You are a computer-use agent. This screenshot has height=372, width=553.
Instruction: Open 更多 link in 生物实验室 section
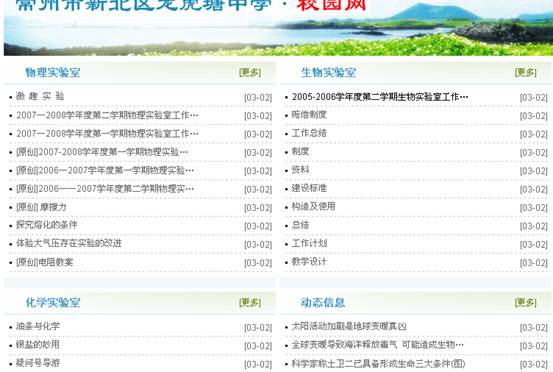(x=526, y=73)
